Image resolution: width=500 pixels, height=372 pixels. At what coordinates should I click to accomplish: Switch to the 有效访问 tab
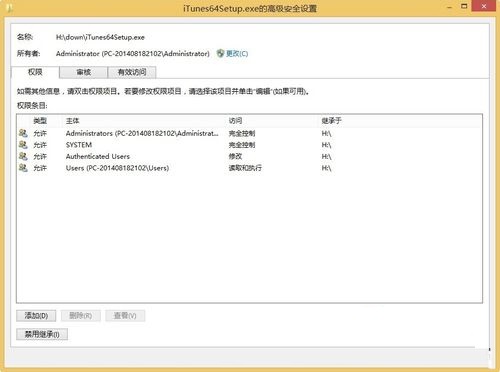[x=132, y=72]
